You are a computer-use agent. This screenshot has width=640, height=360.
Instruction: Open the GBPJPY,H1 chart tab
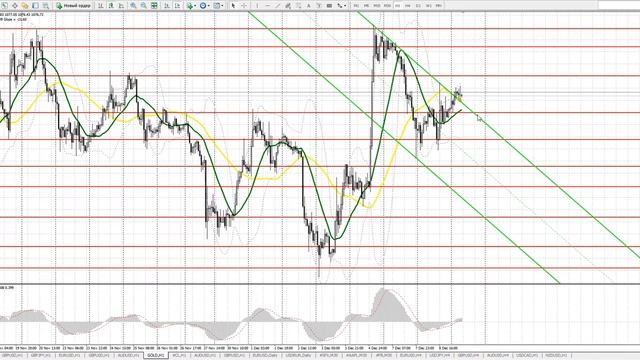click(41, 356)
